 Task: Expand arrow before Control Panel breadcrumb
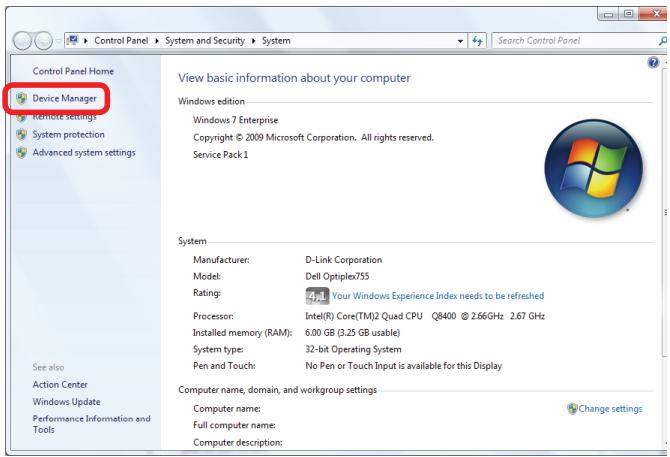pyautogui.click(x=85, y=41)
